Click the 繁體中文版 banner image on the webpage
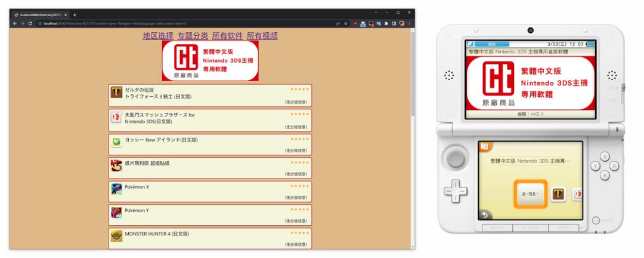The width and height of the screenshot is (644, 258). pos(210,60)
